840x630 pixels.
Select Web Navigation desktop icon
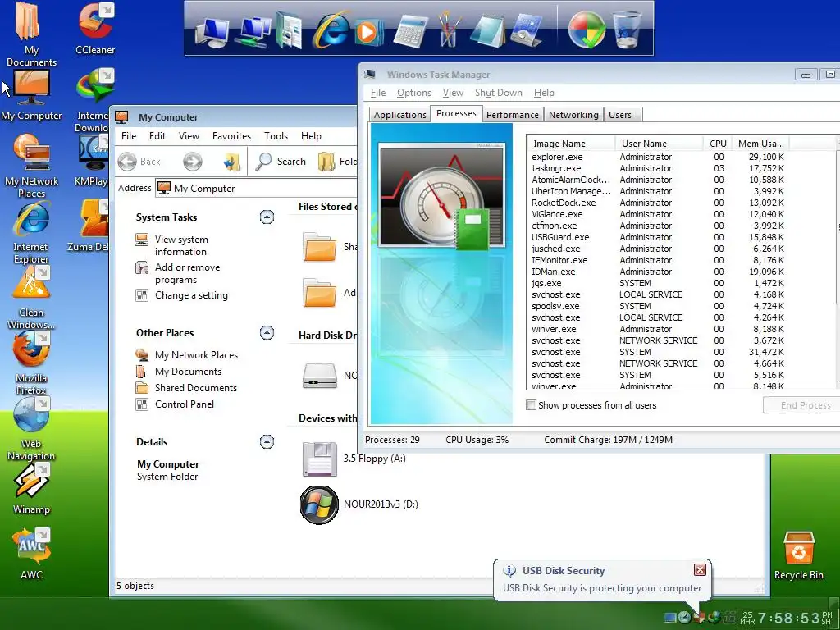pyautogui.click(x=31, y=430)
